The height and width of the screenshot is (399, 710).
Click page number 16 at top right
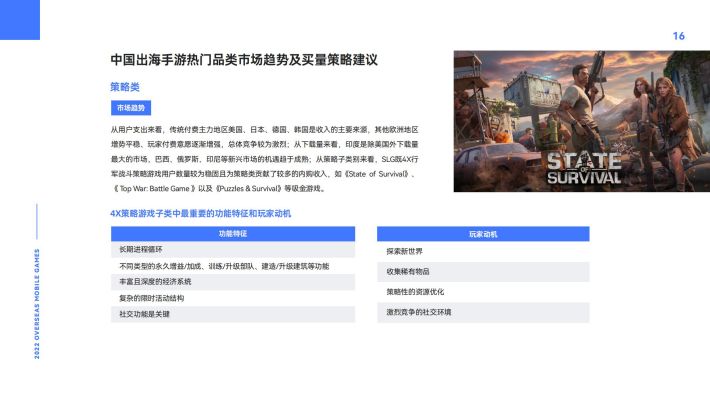click(x=678, y=36)
